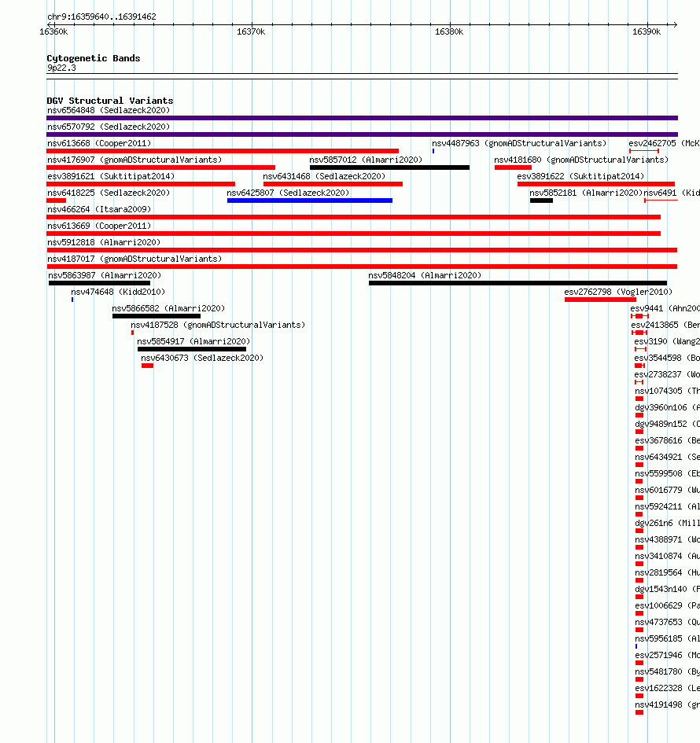The image size is (700, 743).
Task: Click the esv3678616 variant label
Action: pyautogui.click(x=667, y=440)
